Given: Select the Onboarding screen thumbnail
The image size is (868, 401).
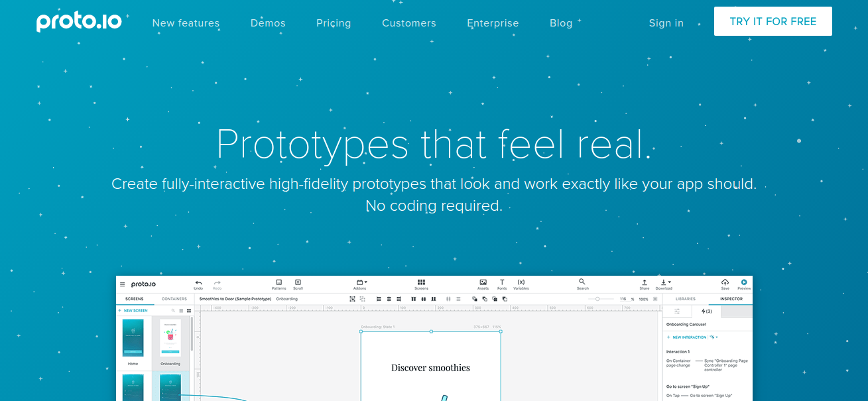Looking at the screenshot, I should coord(170,339).
